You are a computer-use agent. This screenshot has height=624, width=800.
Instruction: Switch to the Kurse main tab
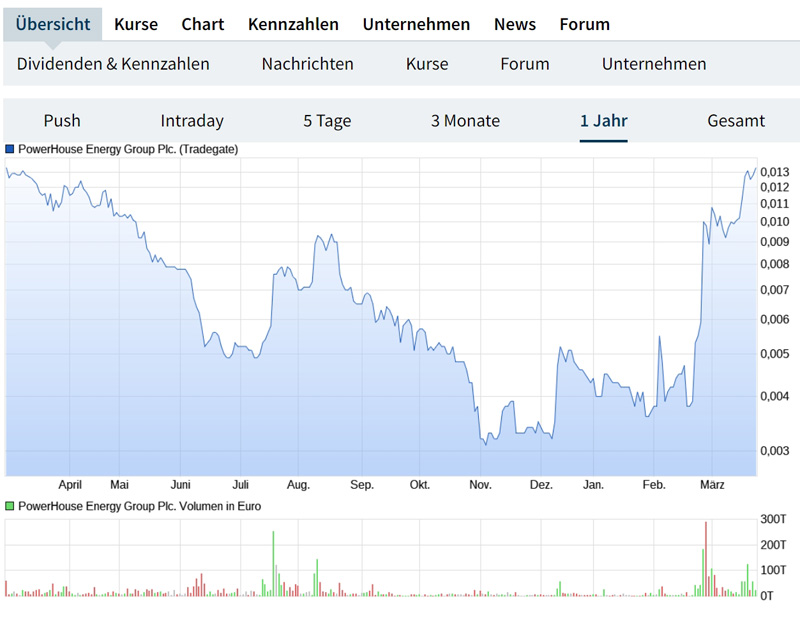(136, 24)
